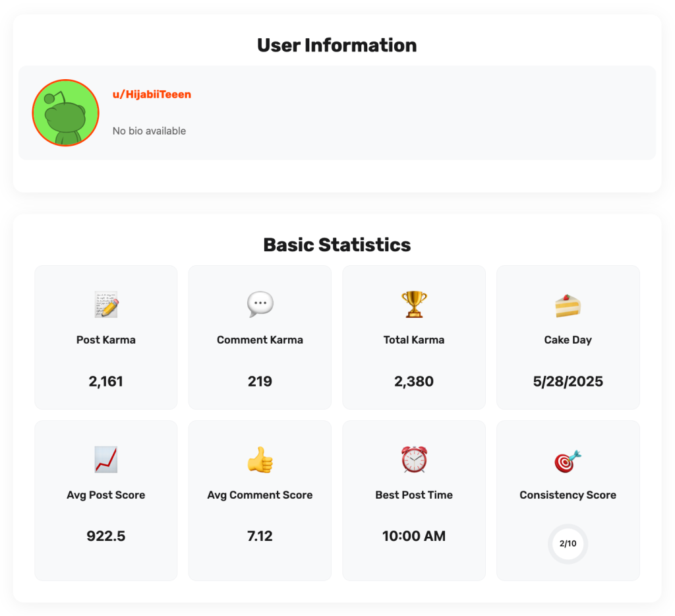Viewport: 675px width, 616px height.
Task: Click the 10:00 AM best post time
Action: pyautogui.click(x=414, y=536)
